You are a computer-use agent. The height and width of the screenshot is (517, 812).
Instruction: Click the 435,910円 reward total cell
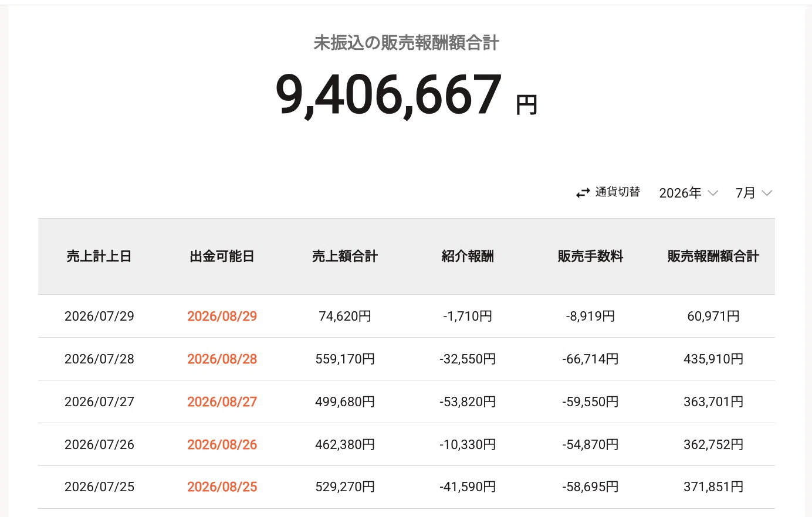(713, 359)
